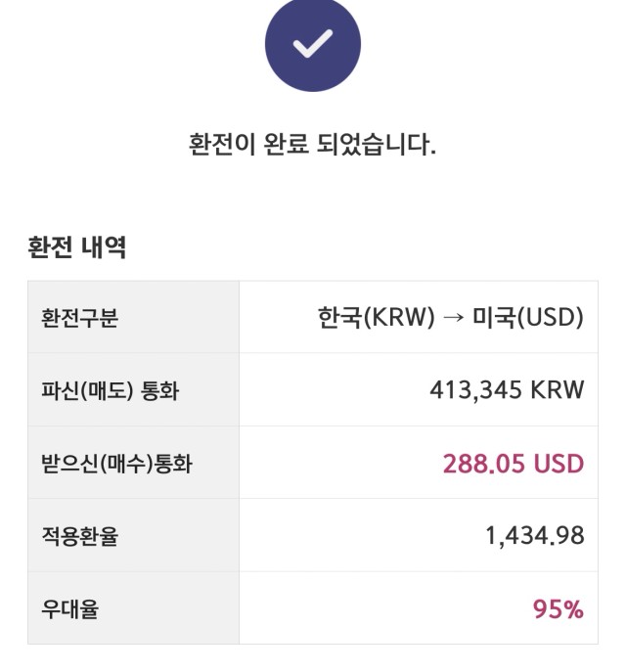Click the '미국(USD)' target currency text
Viewport: 626px width, 672px height.
[x=528, y=318]
